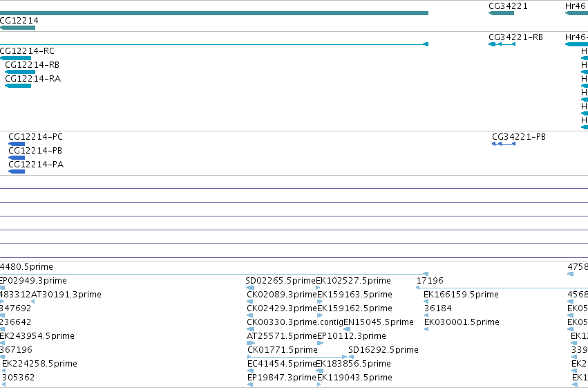The image size is (588, 388).
Task: Select the EK102527.5prime EST feature
Action: pyautogui.click(x=319, y=288)
